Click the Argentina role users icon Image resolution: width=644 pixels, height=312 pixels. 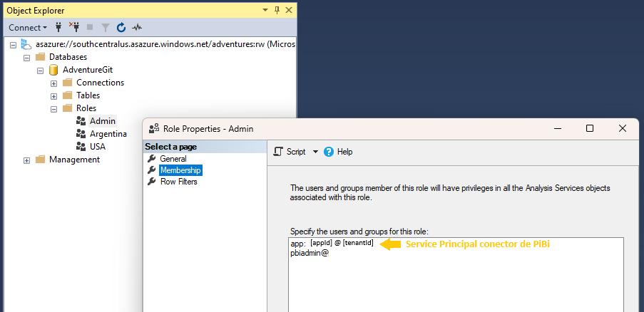[x=81, y=134]
